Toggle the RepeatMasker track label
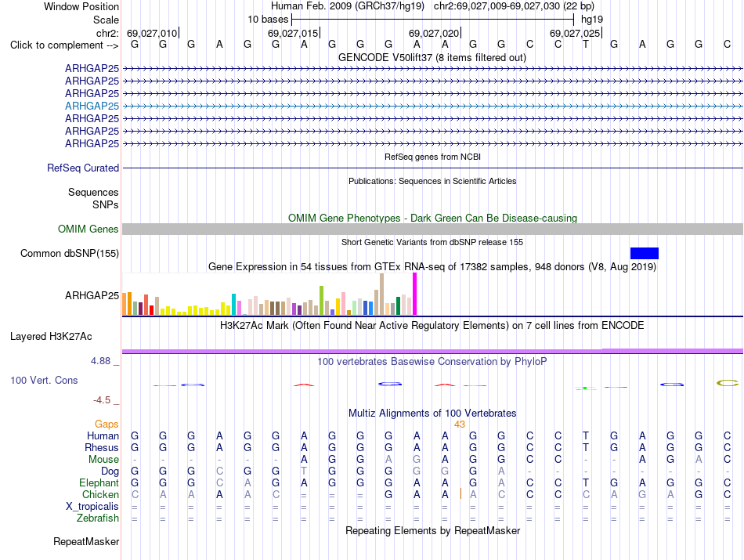The image size is (744, 560). [x=86, y=541]
